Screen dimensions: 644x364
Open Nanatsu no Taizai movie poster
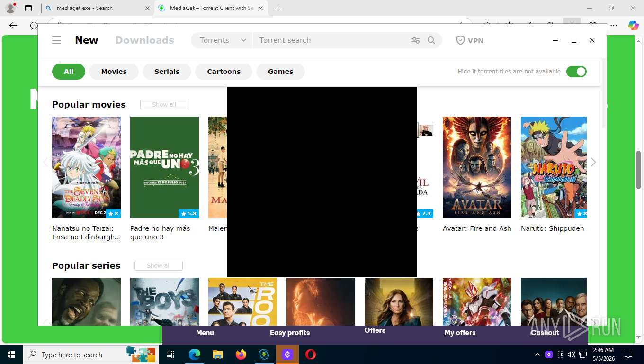pyautogui.click(x=86, y=167)
